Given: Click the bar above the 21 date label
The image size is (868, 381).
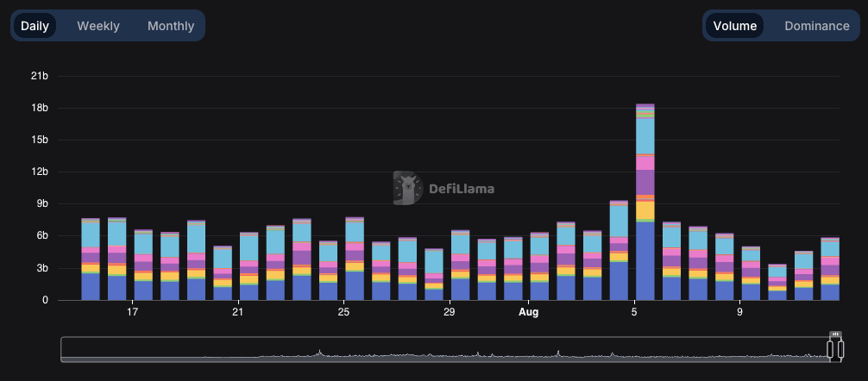Looking at the screenshot, I should pyautogui.click(x=248, y=269).
